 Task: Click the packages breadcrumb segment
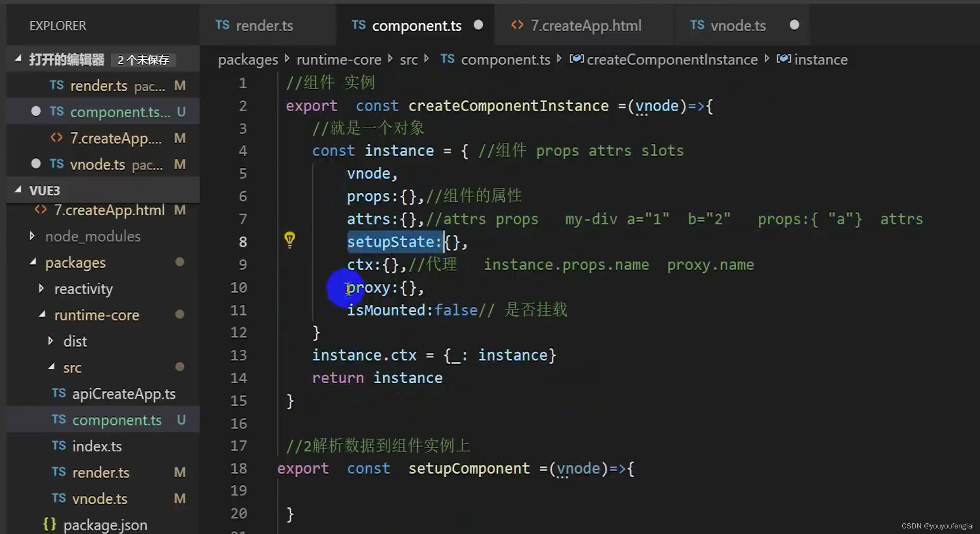(248, 60)
